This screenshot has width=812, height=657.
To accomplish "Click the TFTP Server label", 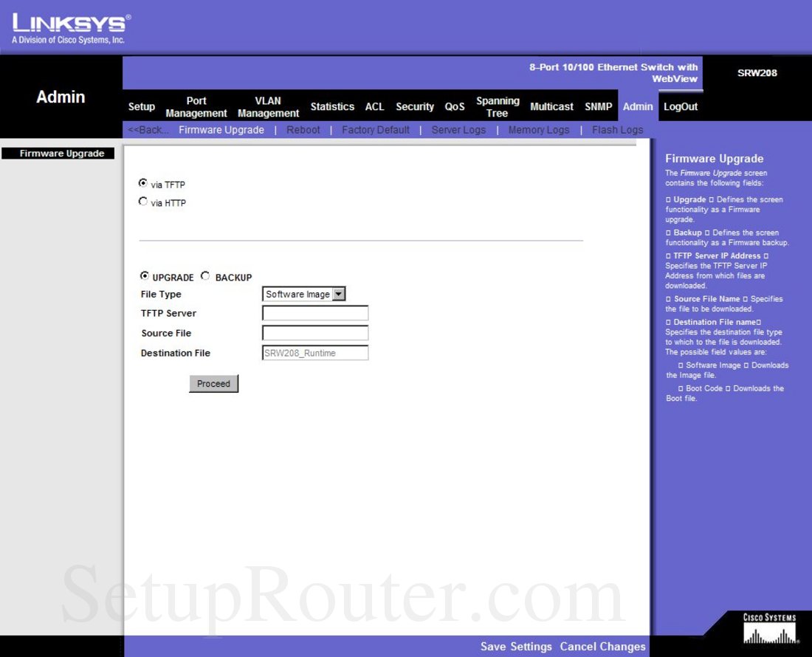I will (x=168, y=313).
